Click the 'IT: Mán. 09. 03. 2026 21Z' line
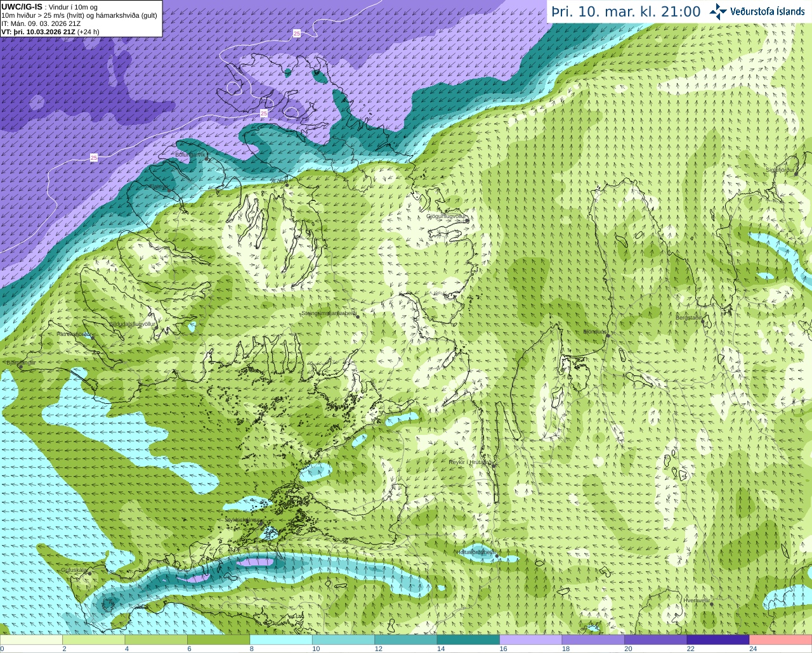The height and width of the screenshot is (653, 812). pyautogui.click(x=41, y=23)
